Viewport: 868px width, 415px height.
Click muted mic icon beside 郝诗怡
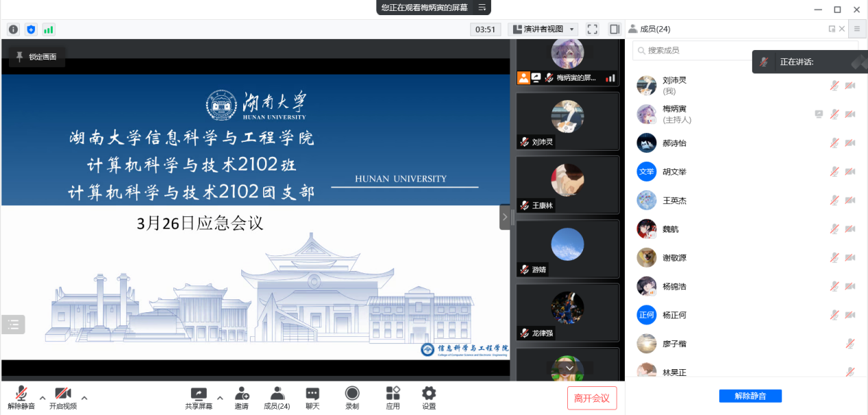point(834,143)
